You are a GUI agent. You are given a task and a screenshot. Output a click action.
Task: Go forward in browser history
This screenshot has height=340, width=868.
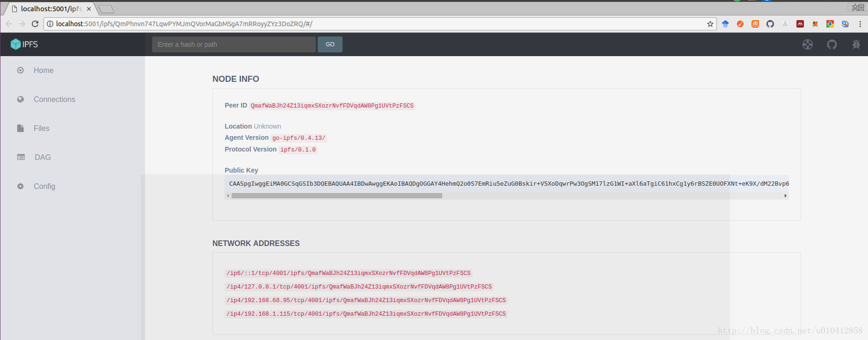point(22,24)
